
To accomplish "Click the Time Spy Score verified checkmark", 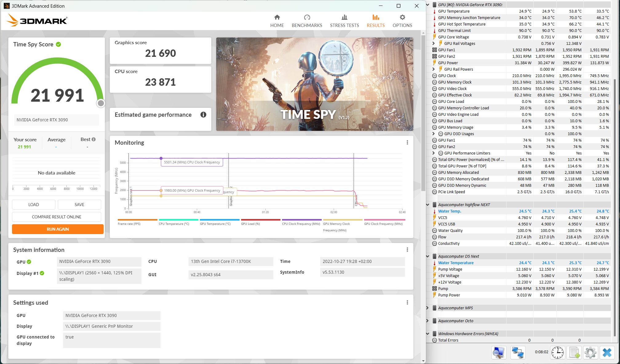I will pos(58,44).
